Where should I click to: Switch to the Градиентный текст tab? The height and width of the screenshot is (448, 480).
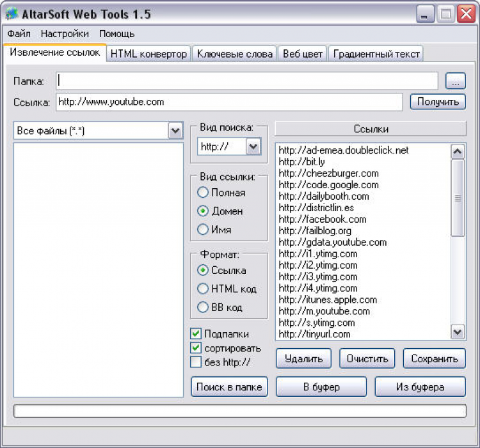376,54
